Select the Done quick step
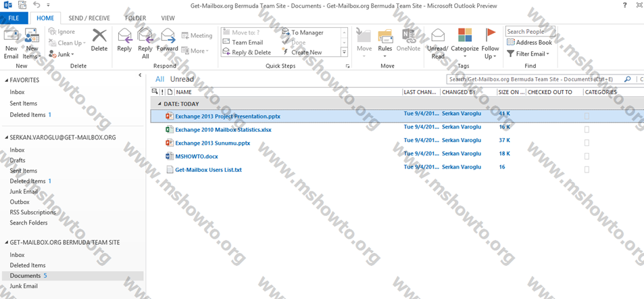644x299 pixels. 294,43
